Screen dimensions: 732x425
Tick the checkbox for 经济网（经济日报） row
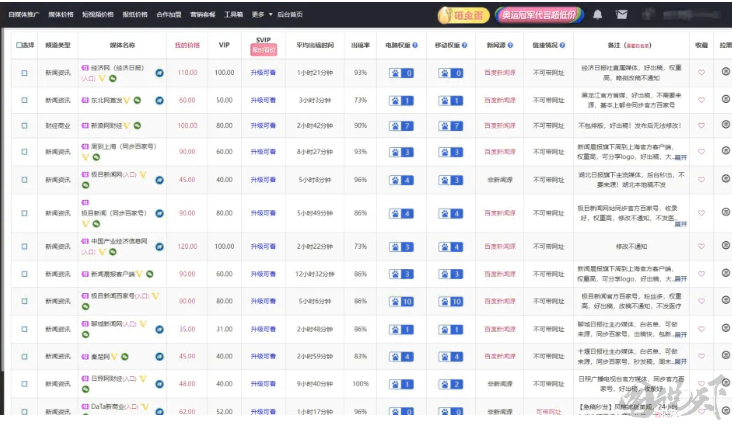24,73
